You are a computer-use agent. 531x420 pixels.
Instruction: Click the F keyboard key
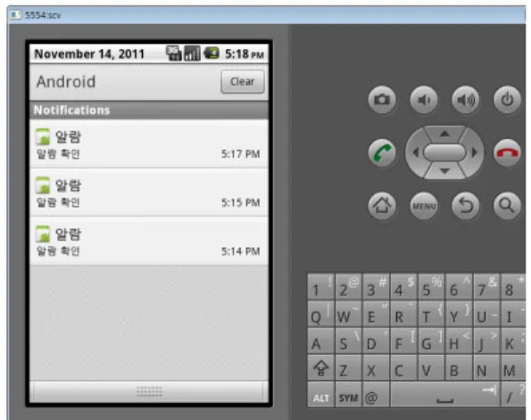click(x=403, y=342)
